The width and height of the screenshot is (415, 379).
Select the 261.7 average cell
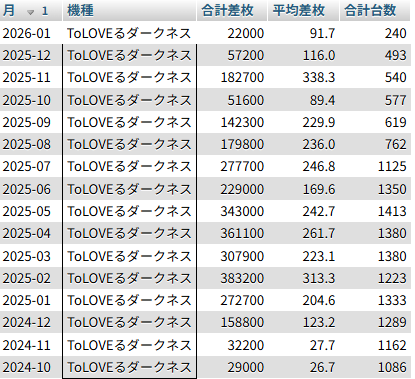[303, 233]
